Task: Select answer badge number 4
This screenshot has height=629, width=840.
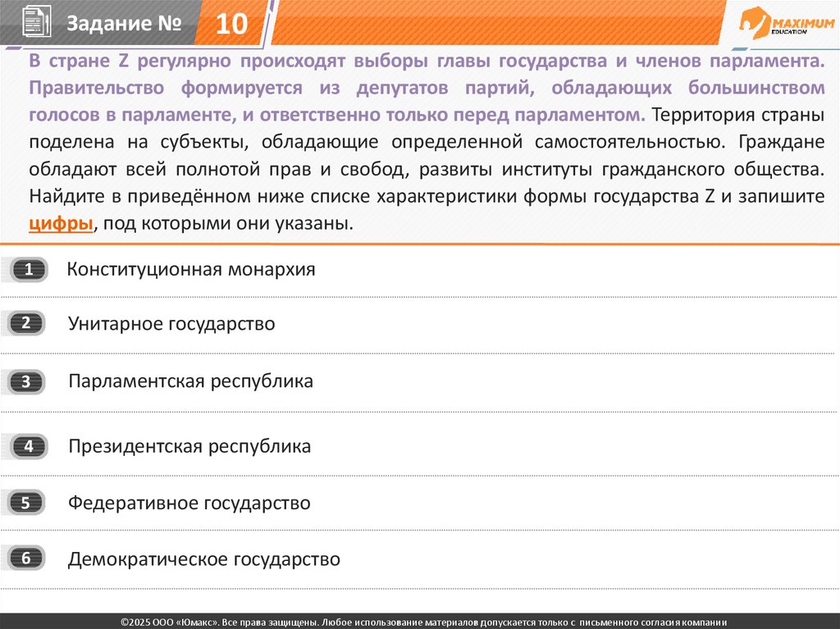Action: pyautogui.click(x=29, y=446)
